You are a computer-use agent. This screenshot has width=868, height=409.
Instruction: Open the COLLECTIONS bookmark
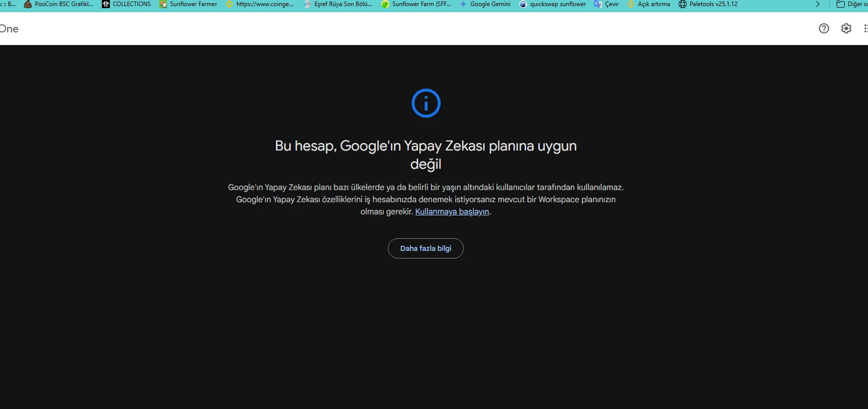127,4
